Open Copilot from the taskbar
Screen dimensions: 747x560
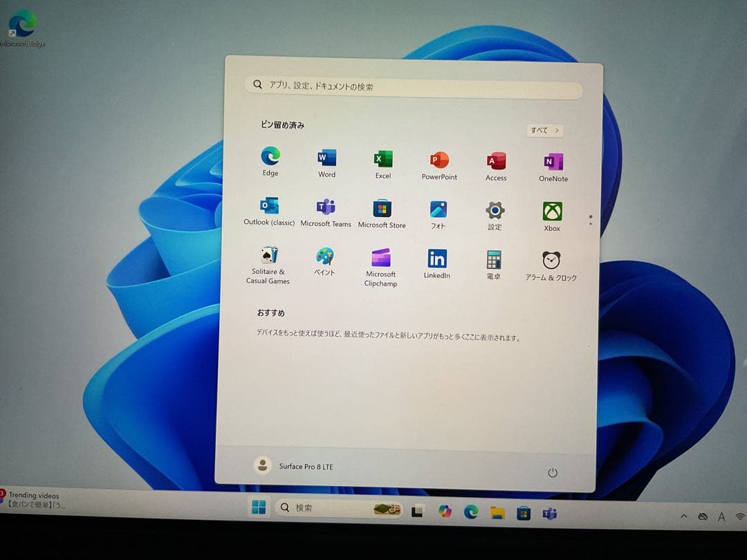click(x=445, y=512)
